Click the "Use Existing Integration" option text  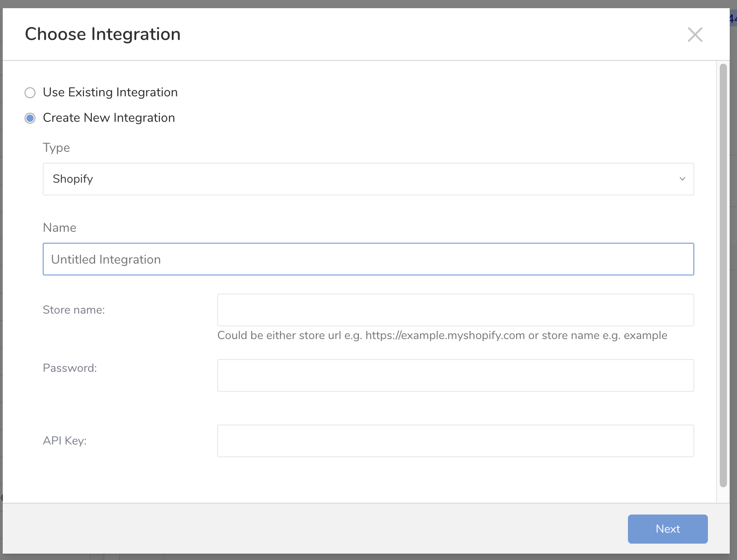(110, 92)
